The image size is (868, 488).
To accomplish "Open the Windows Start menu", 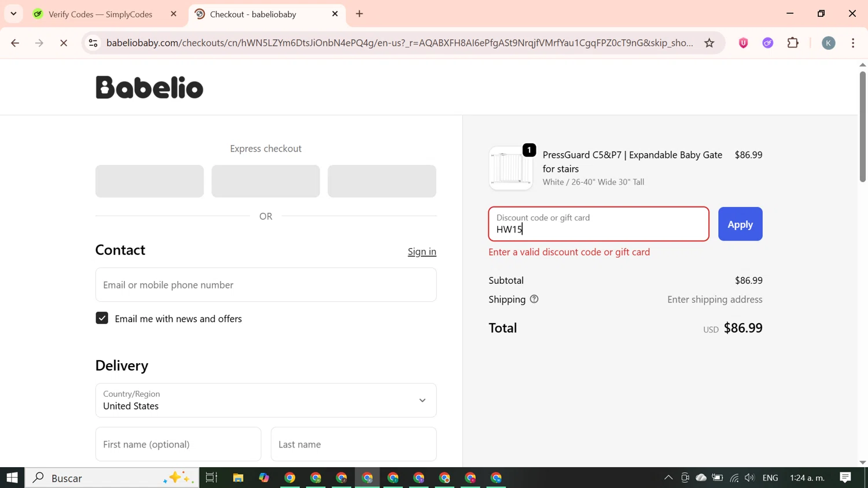I will 12,478.
